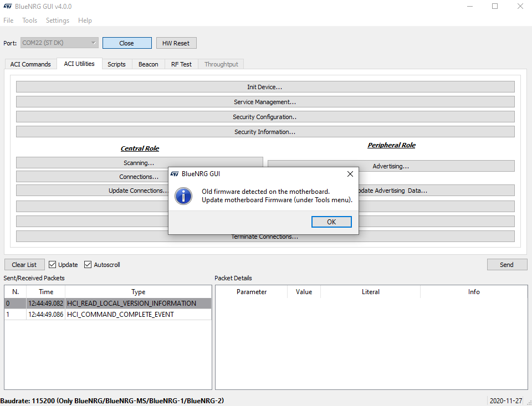This screenshot has height=406, width=532.
Task: Open the Help menu
Action: coord(85,20)
